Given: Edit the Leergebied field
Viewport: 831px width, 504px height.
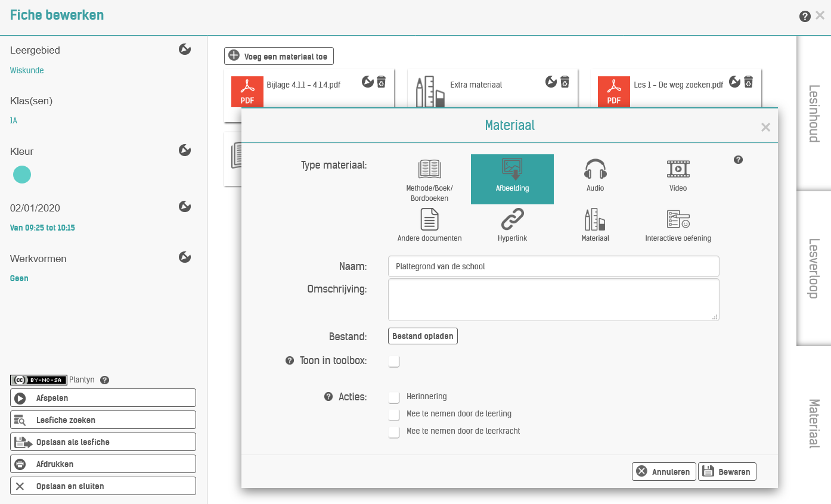Looking at the screenshot, I should point(185,49).
